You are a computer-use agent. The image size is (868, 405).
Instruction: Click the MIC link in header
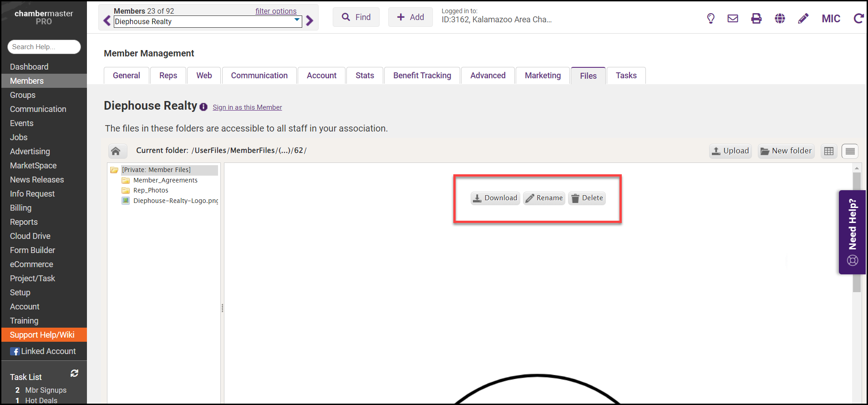[831, 19]
